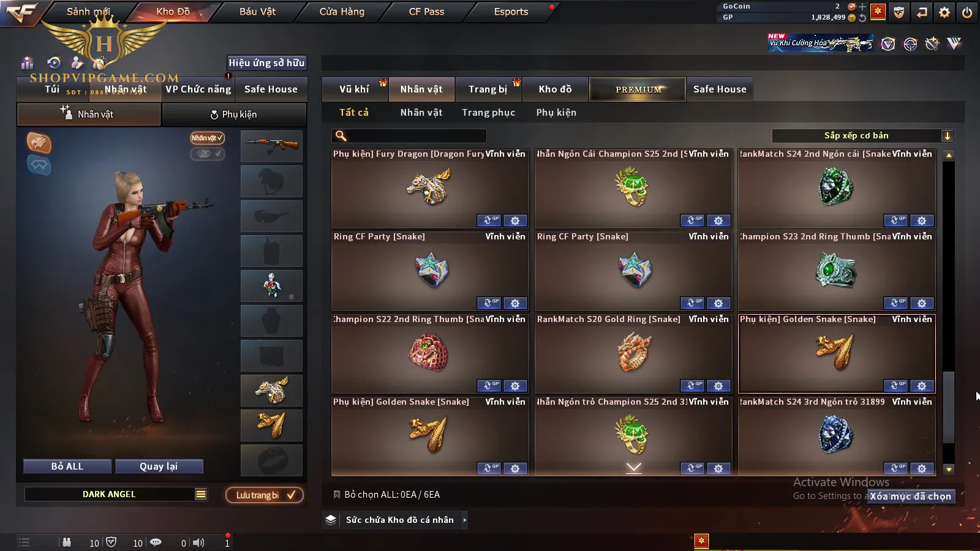Open settings gear for Fury Dragon item
Viewport: 980px width, 551px height.
click(x=515, y=220)
